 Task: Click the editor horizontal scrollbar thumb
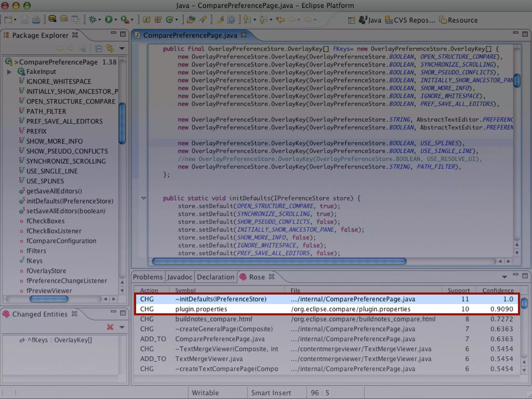click(279, 261)
